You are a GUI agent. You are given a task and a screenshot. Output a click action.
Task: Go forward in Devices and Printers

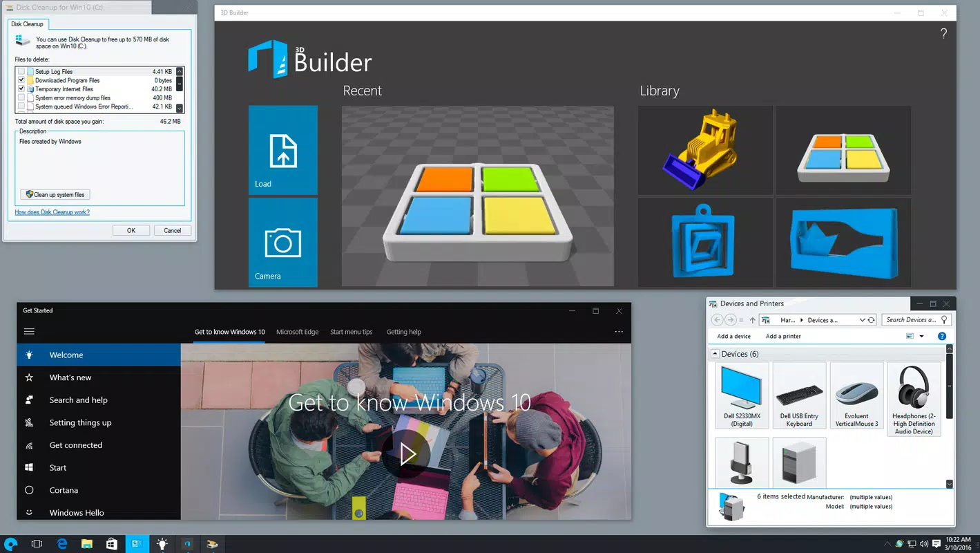click(x=730, y=320)
